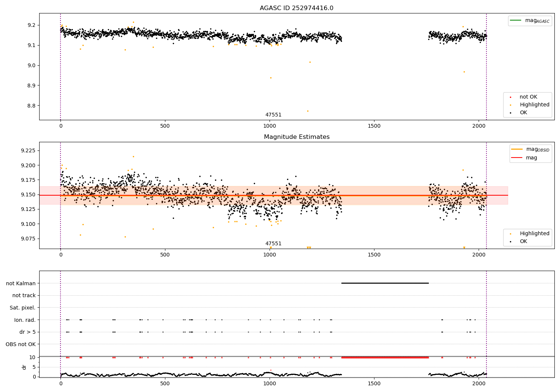Click the black "not Kalman" flagged data bar
This screenshot has width=560, height=392.
(x=385, y=283)
